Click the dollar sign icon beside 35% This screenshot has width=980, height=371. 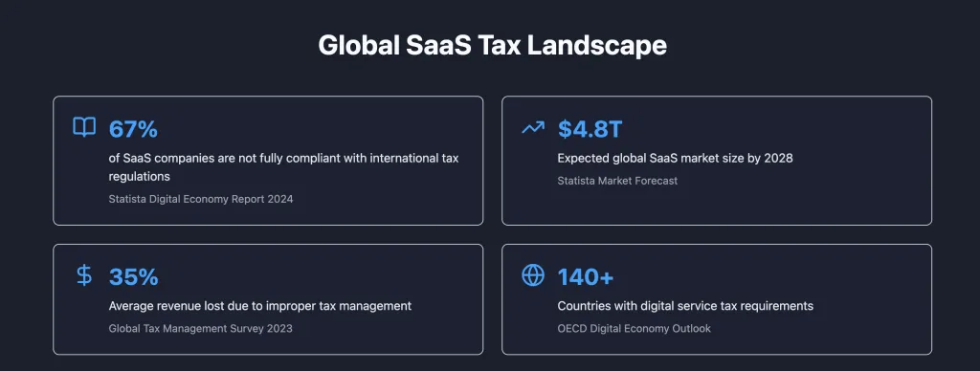(84, 274)
